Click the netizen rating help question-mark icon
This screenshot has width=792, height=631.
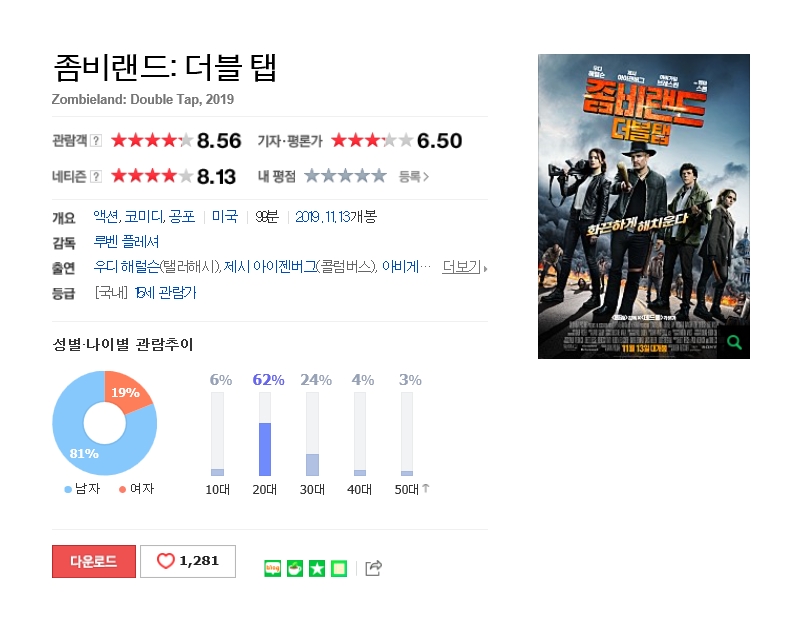96,176
